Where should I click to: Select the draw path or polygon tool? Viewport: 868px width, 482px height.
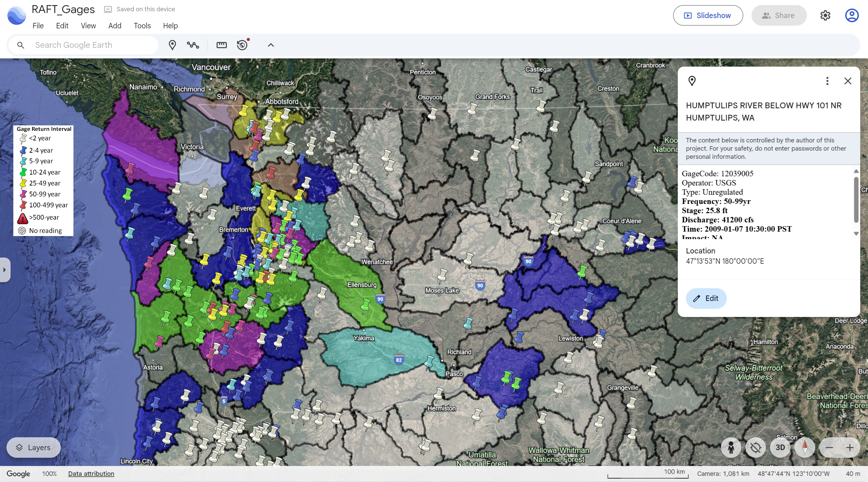coord(193,45)
